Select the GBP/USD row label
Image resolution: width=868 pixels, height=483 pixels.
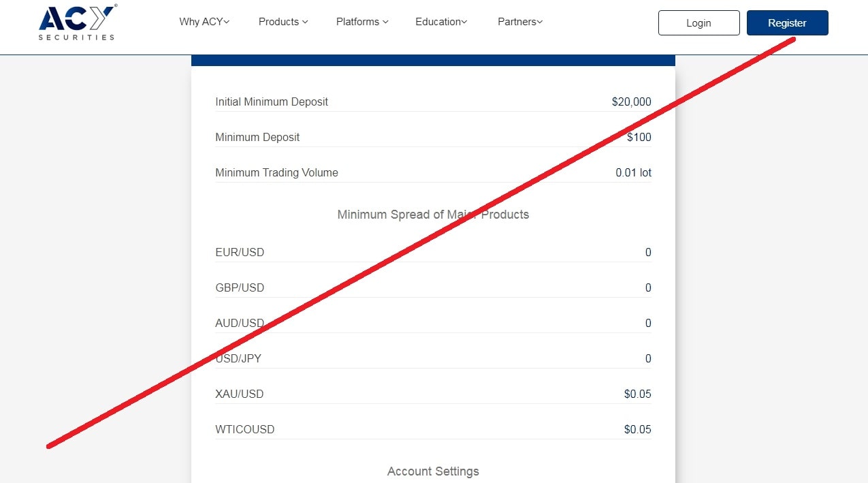[240, 288]
